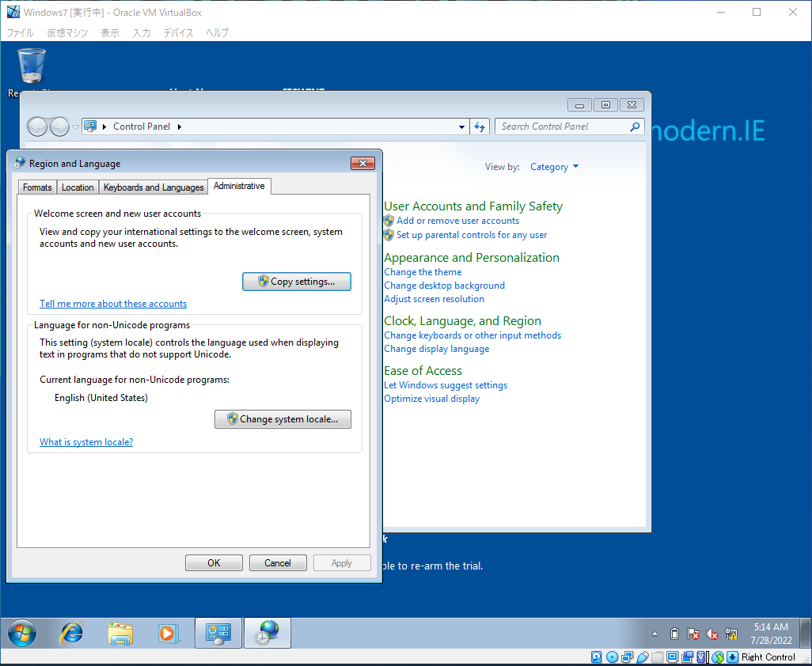Viewport: 812px width, 666px height.
Task: Open the 入力 menu in VirtualBox
Action: (x=142, y=32)
